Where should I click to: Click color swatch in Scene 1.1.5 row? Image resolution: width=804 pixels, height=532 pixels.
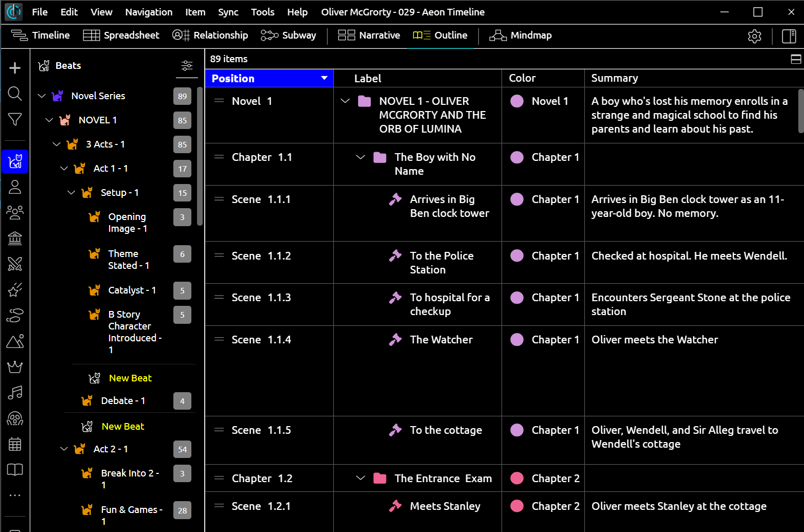(517, 430)
